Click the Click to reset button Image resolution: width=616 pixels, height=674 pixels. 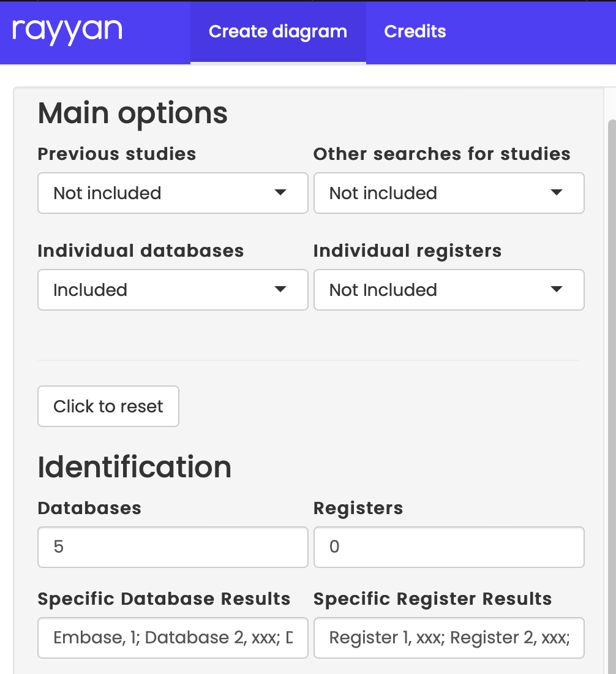108,406
